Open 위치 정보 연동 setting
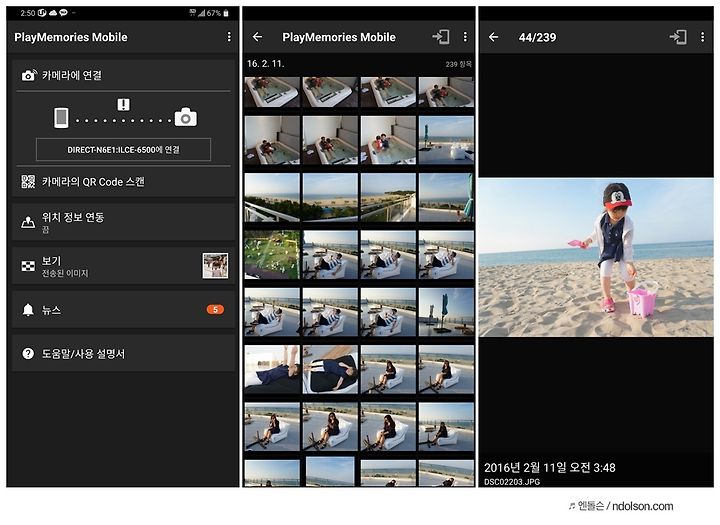720x525 pixels. (123, 222)
